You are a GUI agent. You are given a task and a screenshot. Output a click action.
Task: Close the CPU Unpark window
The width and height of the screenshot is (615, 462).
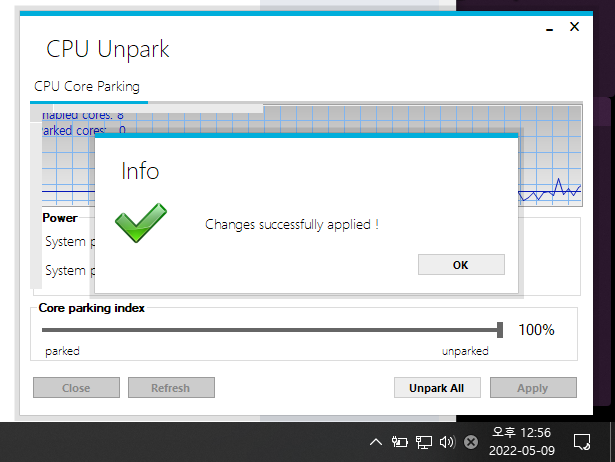(574, 27)
